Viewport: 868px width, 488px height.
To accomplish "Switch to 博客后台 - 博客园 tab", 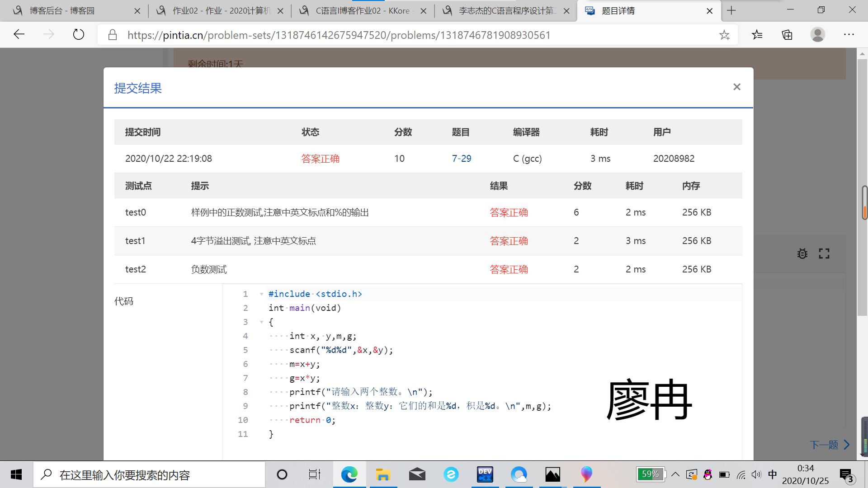I will [62, 11].
